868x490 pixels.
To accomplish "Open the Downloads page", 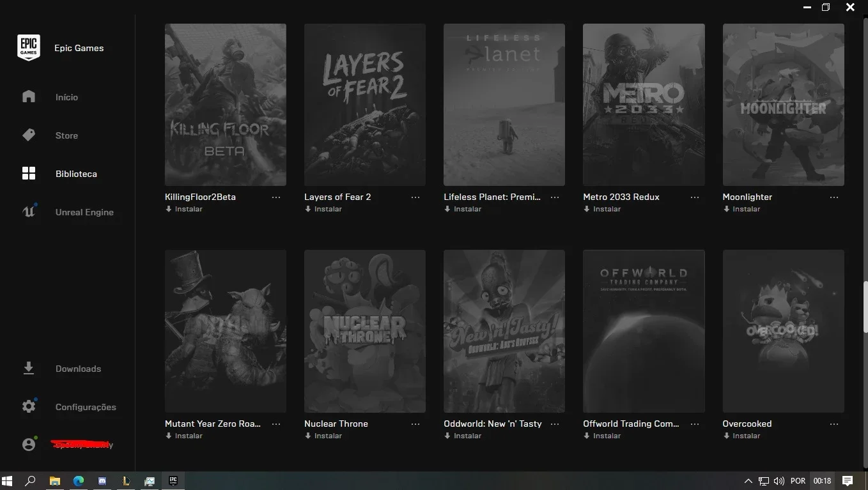I will point(78,369).
